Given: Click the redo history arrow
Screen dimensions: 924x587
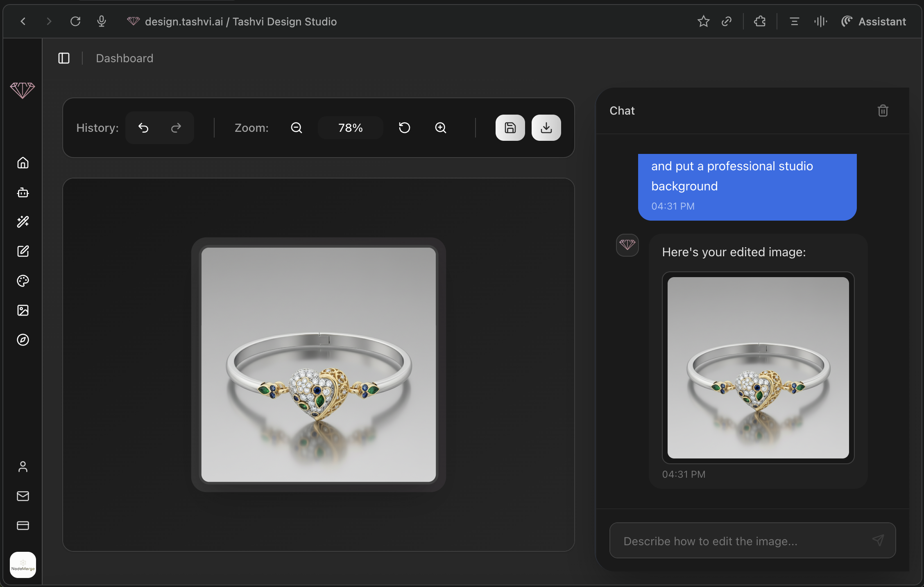Looking at the screenshot, I should 176,128.
